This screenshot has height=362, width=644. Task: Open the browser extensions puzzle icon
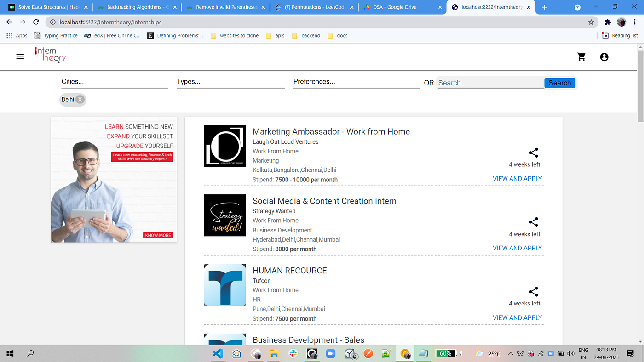click(x=608, y=22)
